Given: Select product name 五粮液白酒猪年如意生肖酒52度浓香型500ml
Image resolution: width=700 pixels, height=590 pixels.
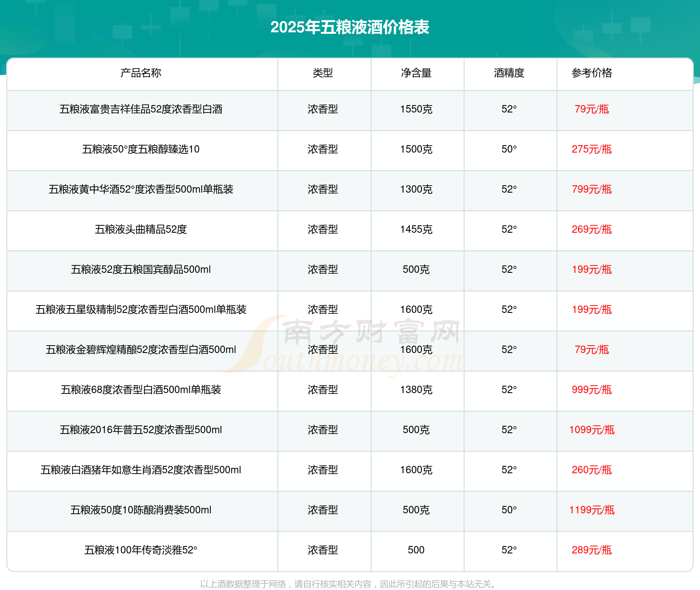Looking at the screenshot, I should tap(141, 470).
